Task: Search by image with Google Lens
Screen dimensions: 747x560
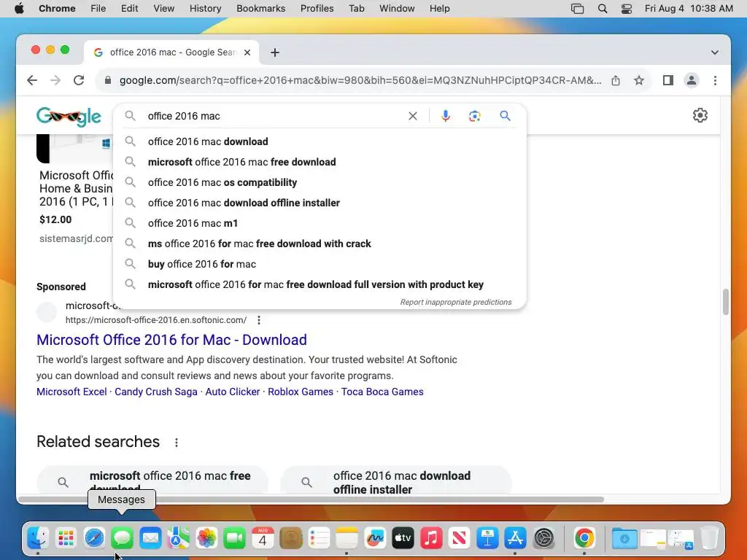Action: [x=474, y=116]
